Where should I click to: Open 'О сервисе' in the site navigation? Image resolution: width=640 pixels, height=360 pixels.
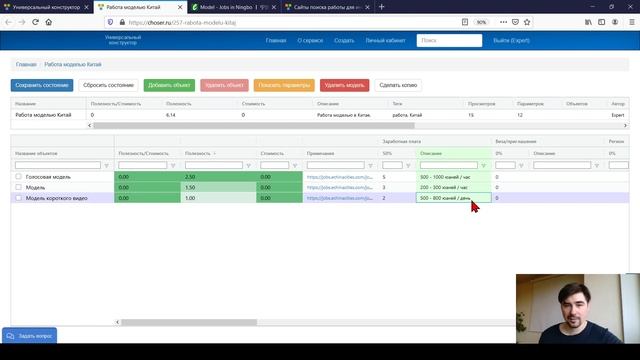point(310,40)
